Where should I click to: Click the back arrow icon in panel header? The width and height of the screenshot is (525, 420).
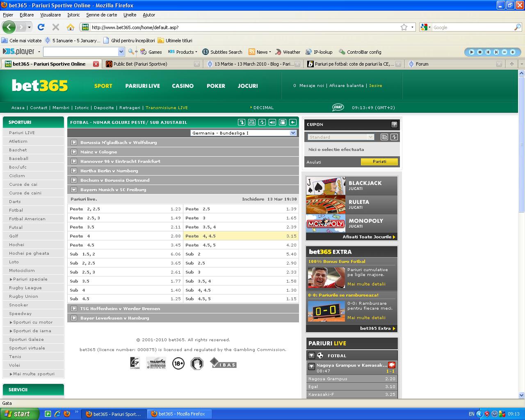tap(293, 122)
